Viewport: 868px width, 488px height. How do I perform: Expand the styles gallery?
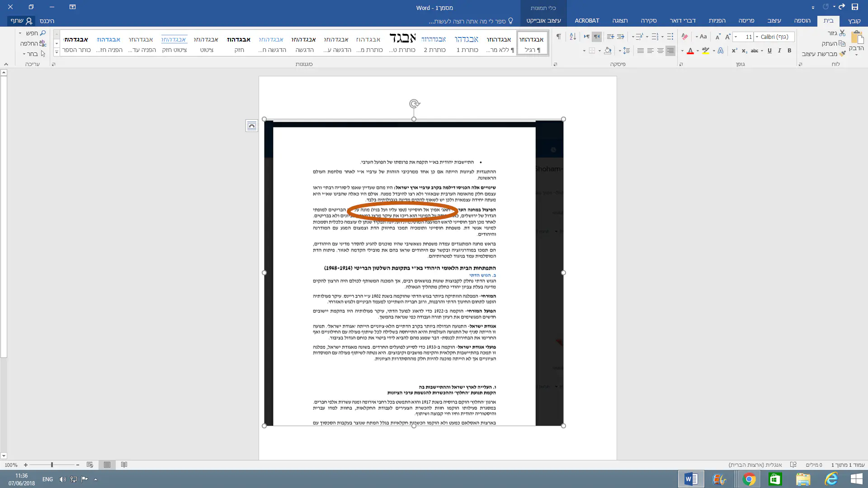click(x=57, y=52)
